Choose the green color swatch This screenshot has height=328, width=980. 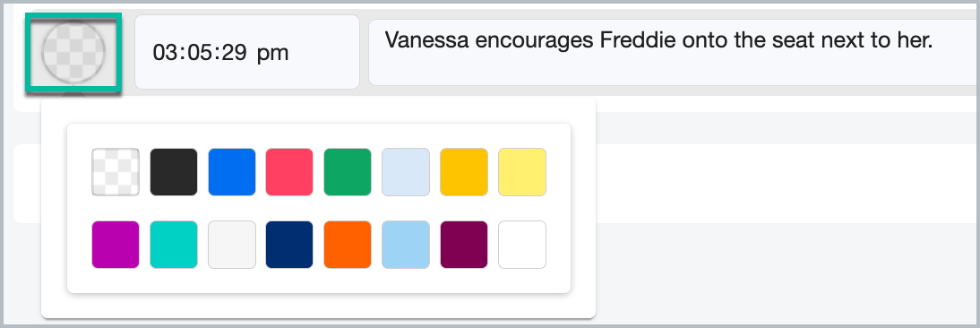click(348, 172)
